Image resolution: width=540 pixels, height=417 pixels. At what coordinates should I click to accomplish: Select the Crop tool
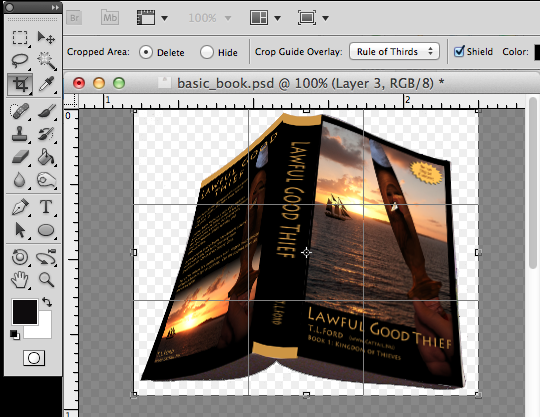20,84
